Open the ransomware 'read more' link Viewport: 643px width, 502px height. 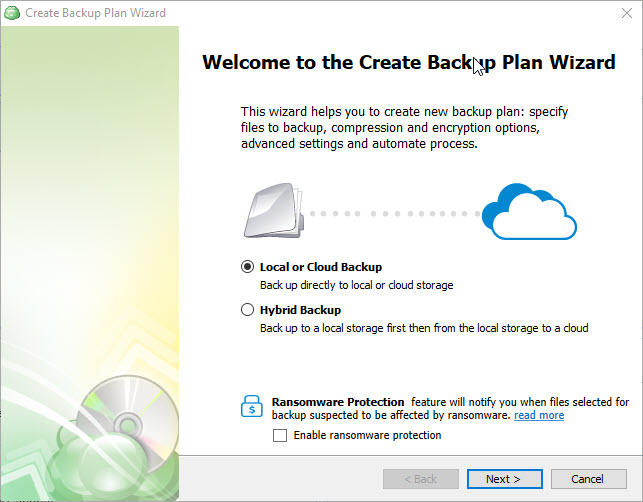pos(539,415)
